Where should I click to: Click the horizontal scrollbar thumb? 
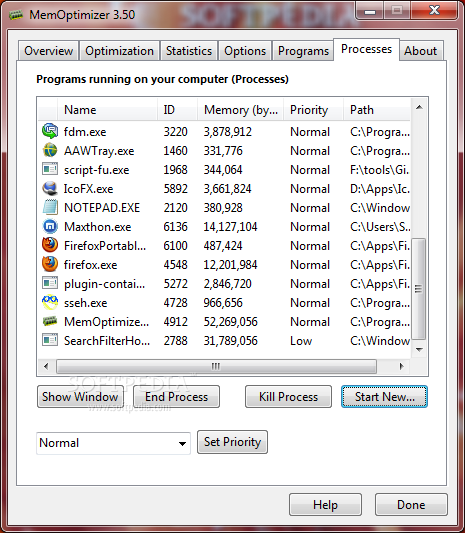pyautogui.click(x=216, y=366)
